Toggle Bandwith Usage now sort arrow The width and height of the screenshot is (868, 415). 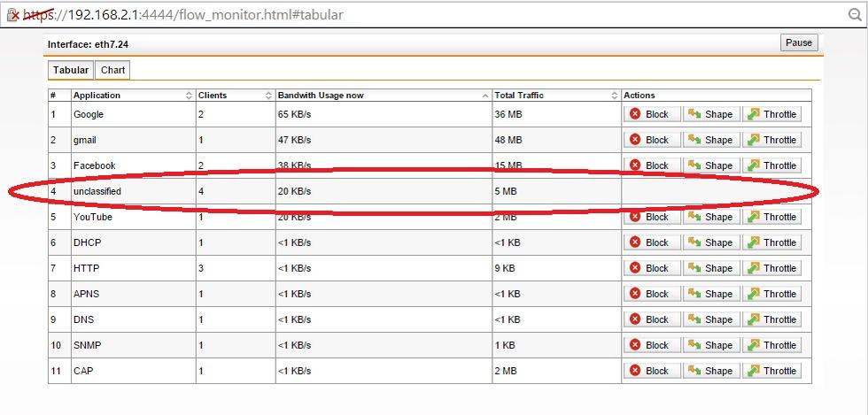485,96
